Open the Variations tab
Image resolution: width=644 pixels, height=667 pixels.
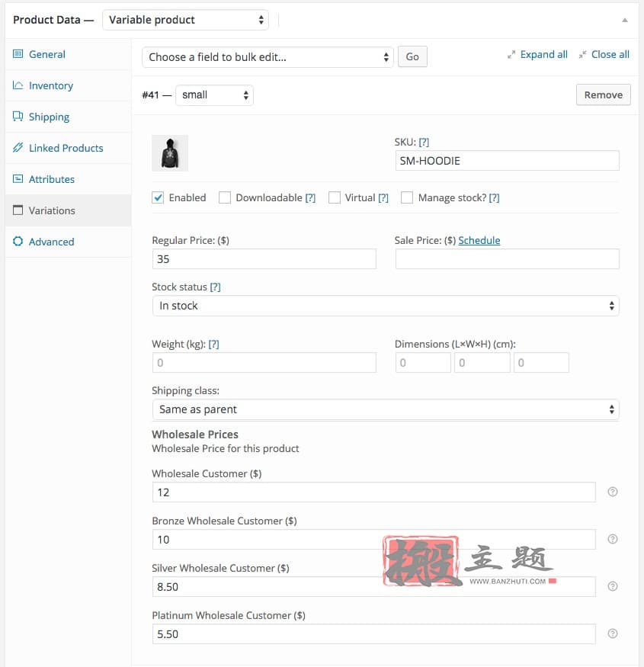[x=68, y=210]
